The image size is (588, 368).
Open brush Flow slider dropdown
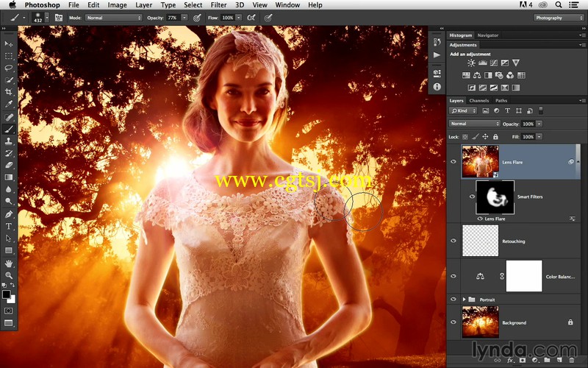click(x=238, y=18)
